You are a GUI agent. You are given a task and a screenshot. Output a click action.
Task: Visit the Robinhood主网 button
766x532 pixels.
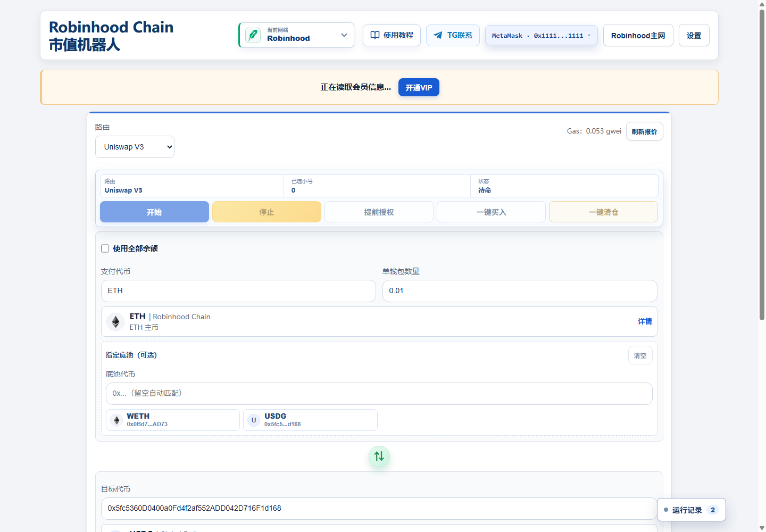click(x=638, y=36)
